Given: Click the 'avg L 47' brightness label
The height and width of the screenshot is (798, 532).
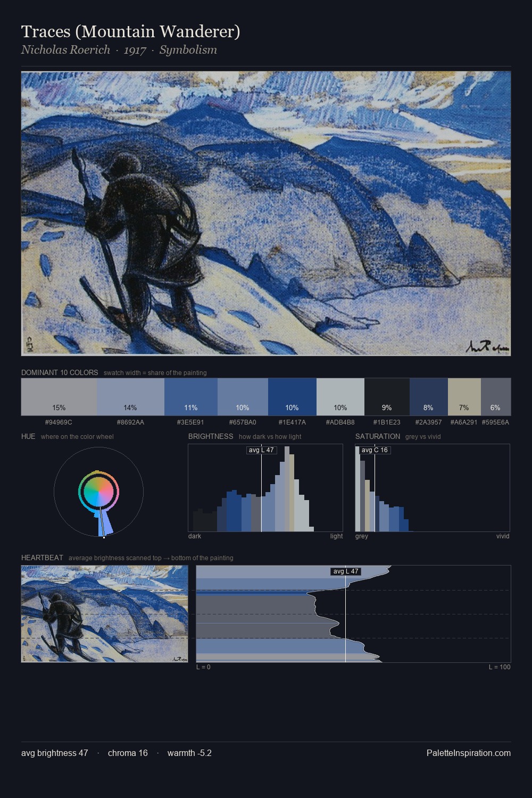Looking at the screenshot, I should pos(261,450).
